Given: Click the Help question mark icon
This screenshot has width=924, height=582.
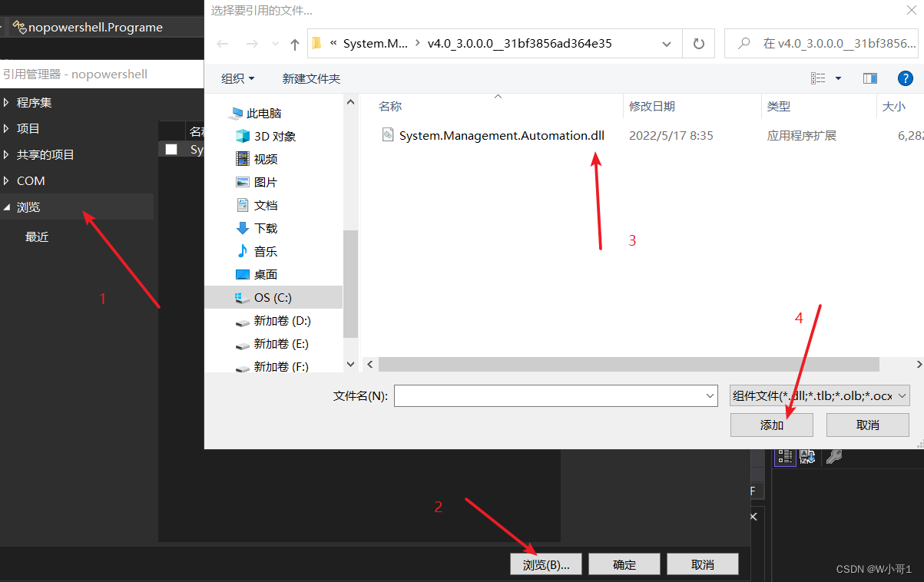Looking at the screenshot, I should click(905, 78).
